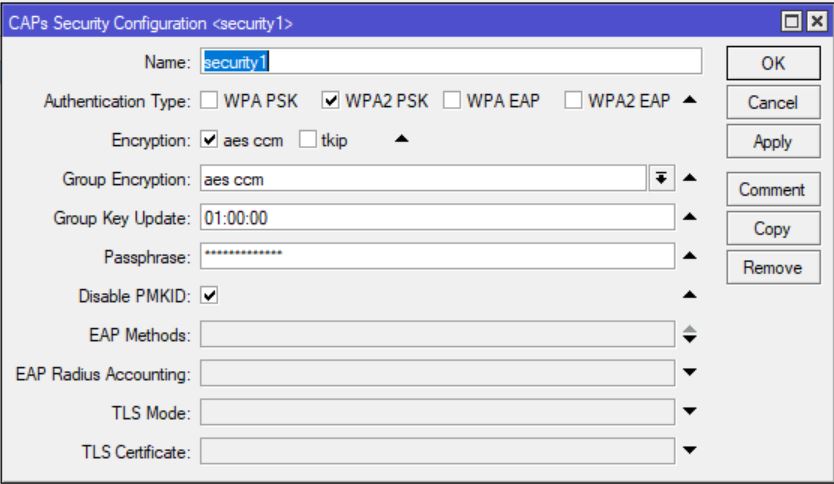Screen dimensions: 834x484
Task: Enable the WPA PSK checkbox
Action: point(209,100)
